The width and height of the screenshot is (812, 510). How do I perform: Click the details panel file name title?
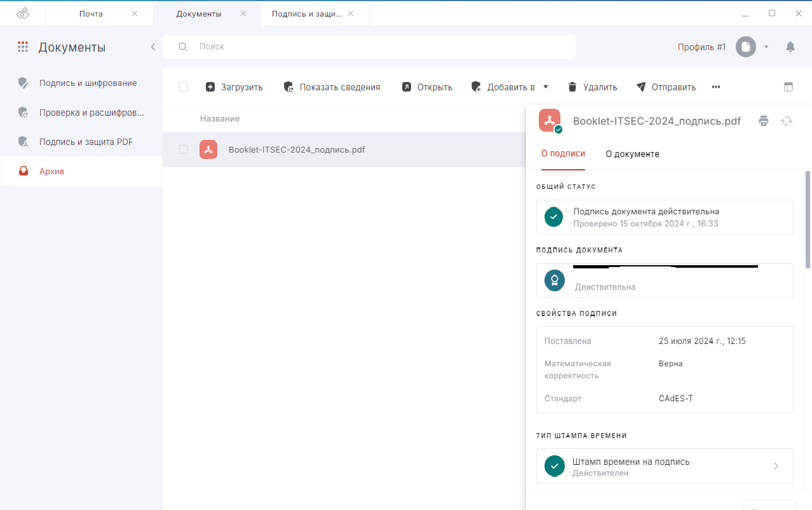coord(657,121)
